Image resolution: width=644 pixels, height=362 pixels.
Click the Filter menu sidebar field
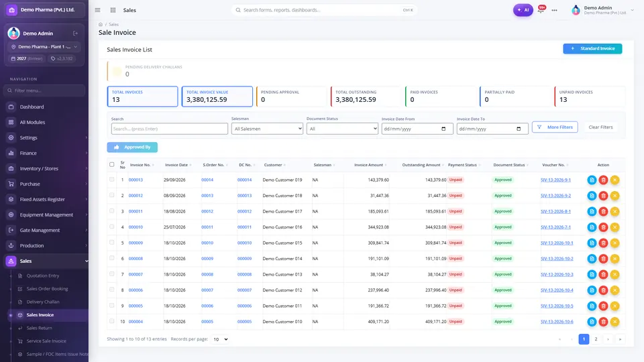[44, 90]
